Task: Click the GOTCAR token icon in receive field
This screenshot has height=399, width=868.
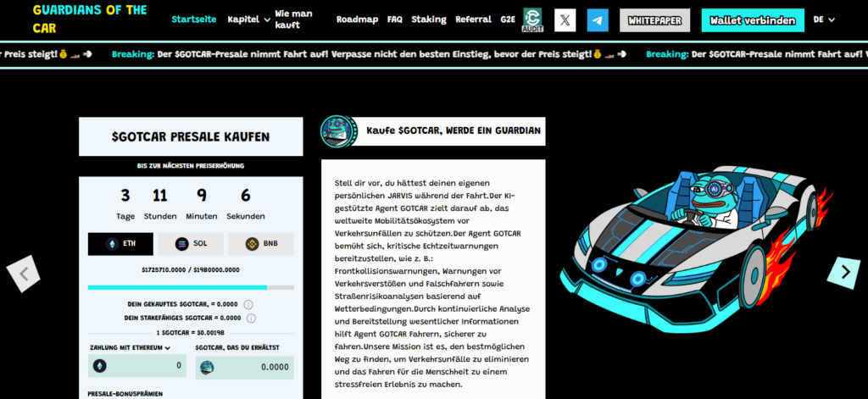Action: [x=207, y=367]
